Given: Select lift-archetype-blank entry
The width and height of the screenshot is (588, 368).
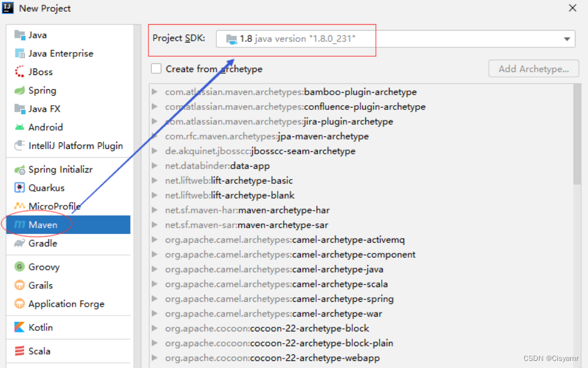Looking at the screenshot, I should click(229, 196).
